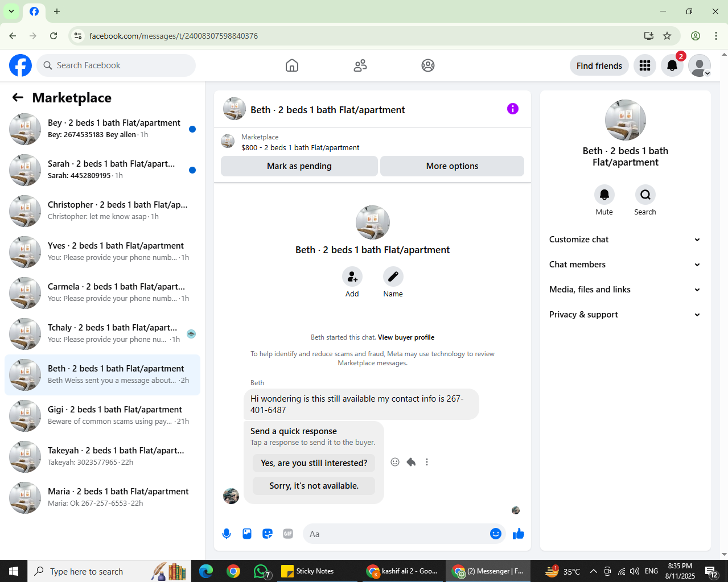Open Maria conversation in list
Screen dimensions: 728x582
[102, 498]
